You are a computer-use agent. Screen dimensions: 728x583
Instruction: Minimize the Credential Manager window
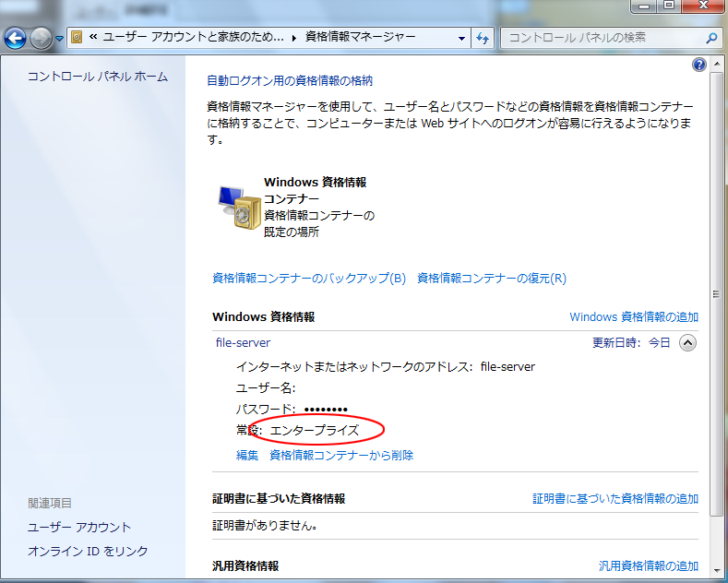[x=644, y=6]
